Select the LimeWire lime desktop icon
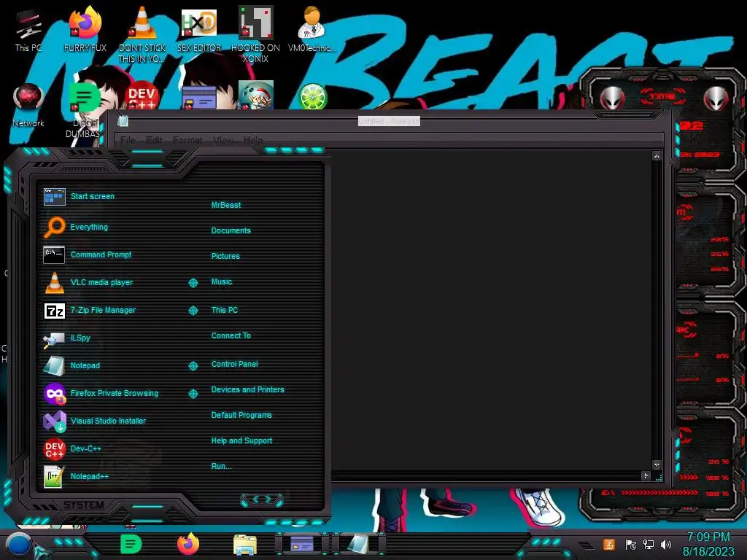 point(312,96)
